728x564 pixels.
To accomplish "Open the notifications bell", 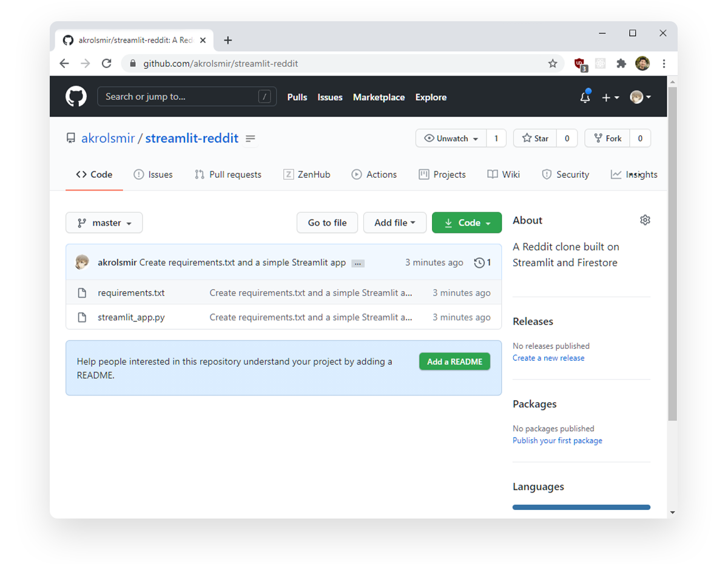I will pos(585,97).
